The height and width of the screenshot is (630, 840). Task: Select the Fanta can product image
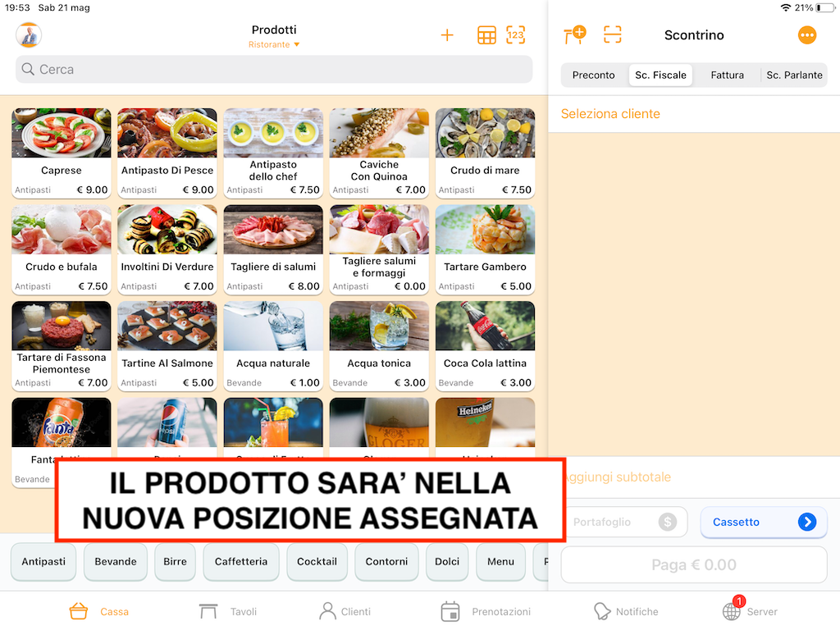coord(61,422)
